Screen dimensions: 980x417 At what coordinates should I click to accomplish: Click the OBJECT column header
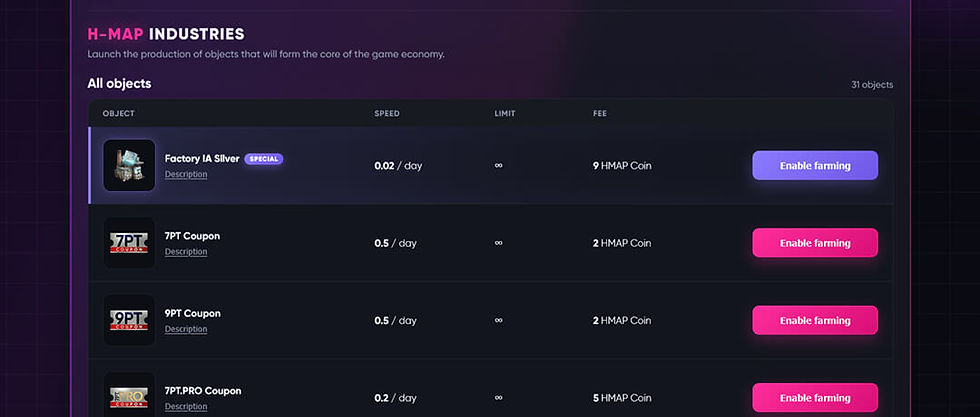point(119,114)
